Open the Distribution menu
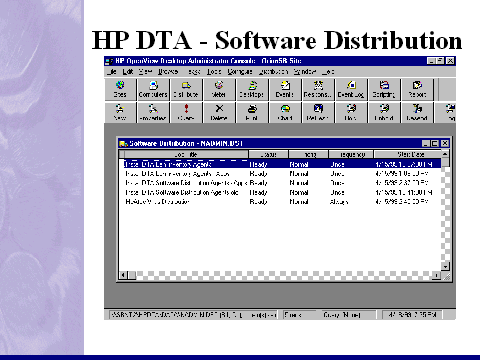 tap(273, 72)
